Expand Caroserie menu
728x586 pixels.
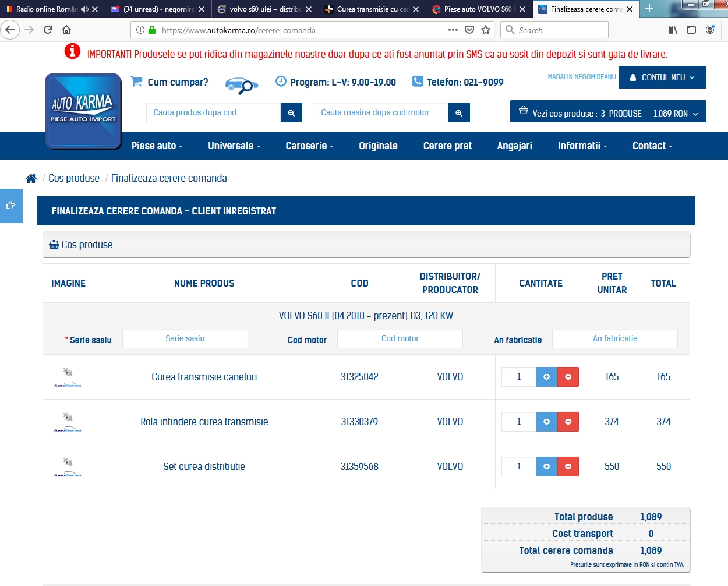pos(309,146)
